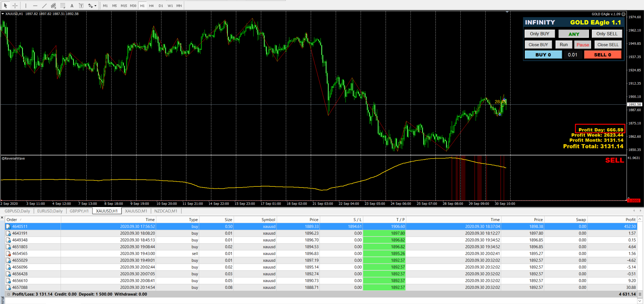This screenshot has width=644, height=304.
Task: Pick the horizontal line tool
Action: (35, 5)
